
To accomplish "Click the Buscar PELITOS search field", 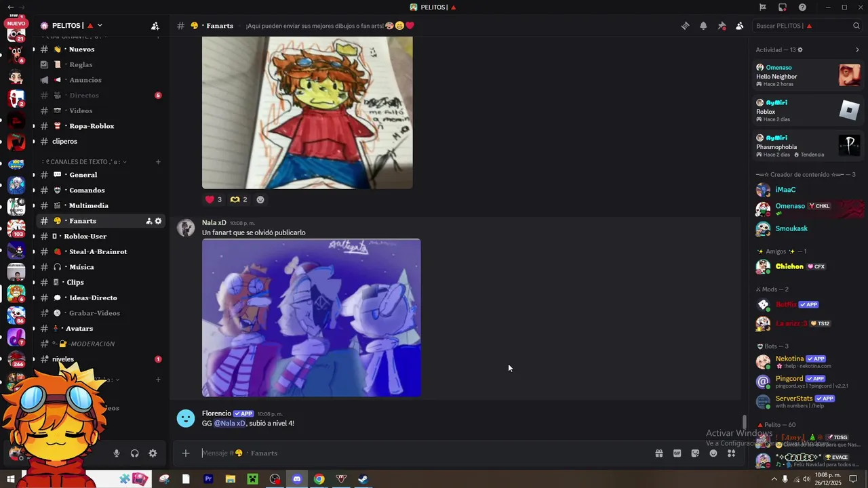I will pyautogui.click(x=806, y=26).
